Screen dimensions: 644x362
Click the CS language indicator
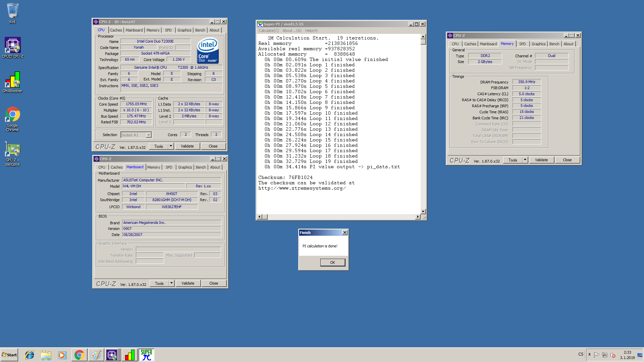pyautogui.click(x=581, y=354)
